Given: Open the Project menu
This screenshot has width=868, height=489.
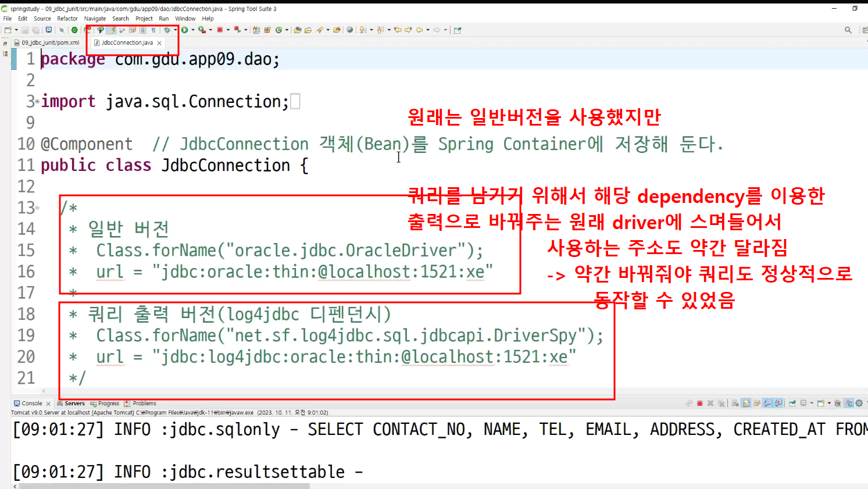Looking at the screenshot, I should [x=144, y=19].
